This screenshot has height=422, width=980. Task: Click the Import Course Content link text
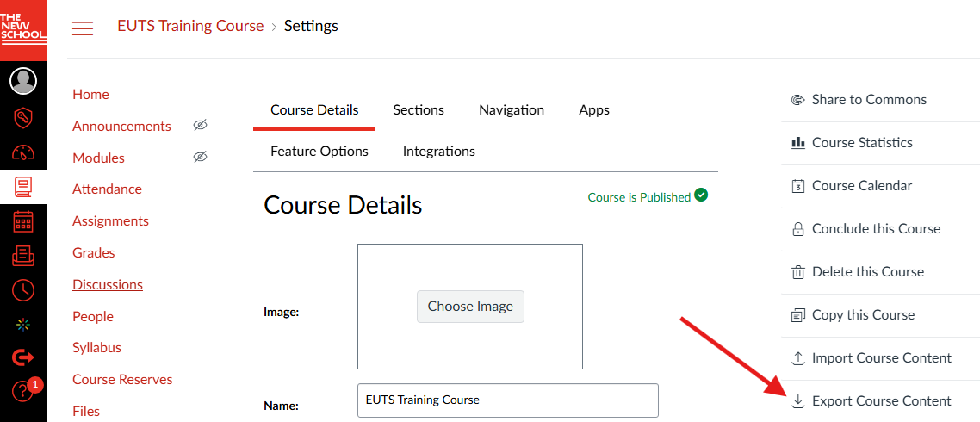click(882, 358)
